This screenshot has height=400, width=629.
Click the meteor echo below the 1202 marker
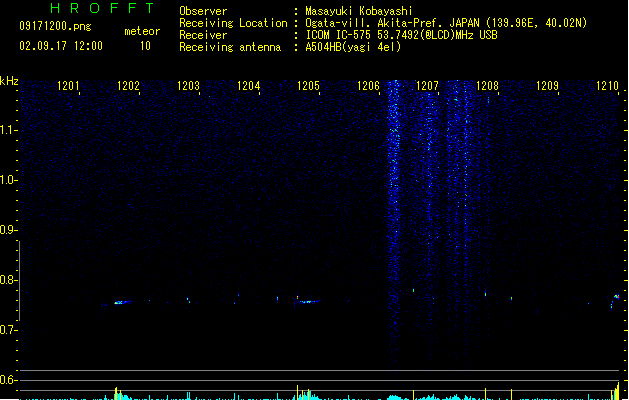point(122,303)
